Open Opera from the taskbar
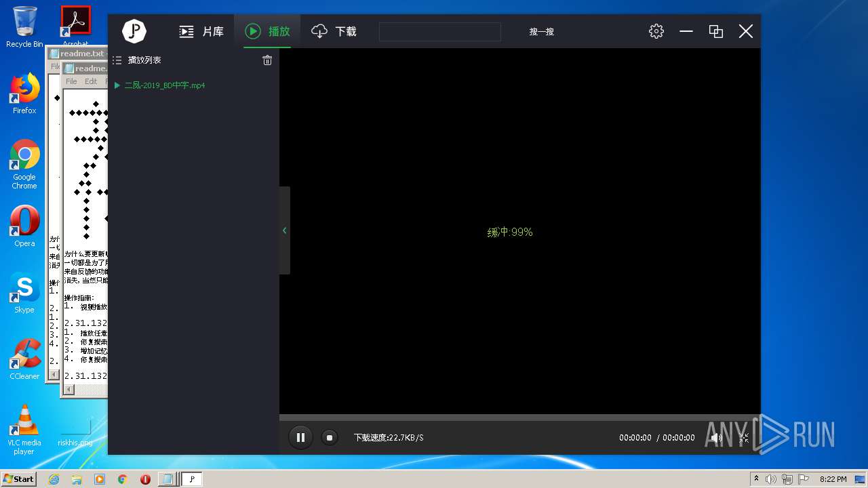This screenshot has width=868, height=488. 145,479
